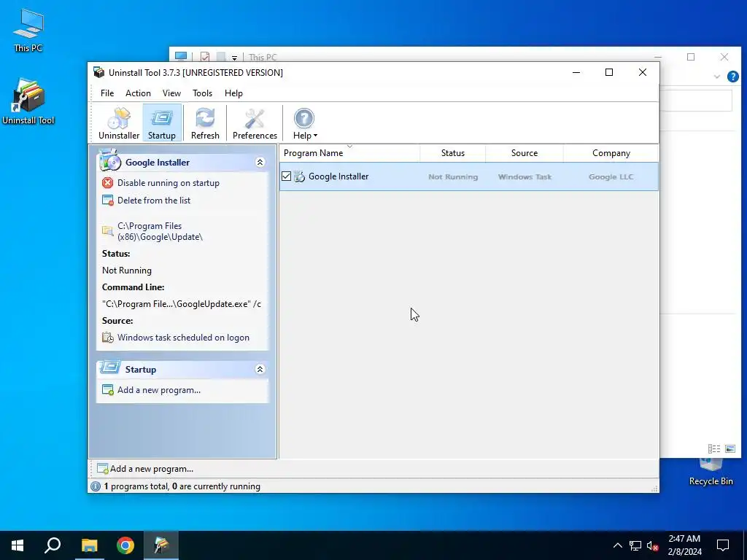
Task: Select the Google Installer program name
Action: 338,176
